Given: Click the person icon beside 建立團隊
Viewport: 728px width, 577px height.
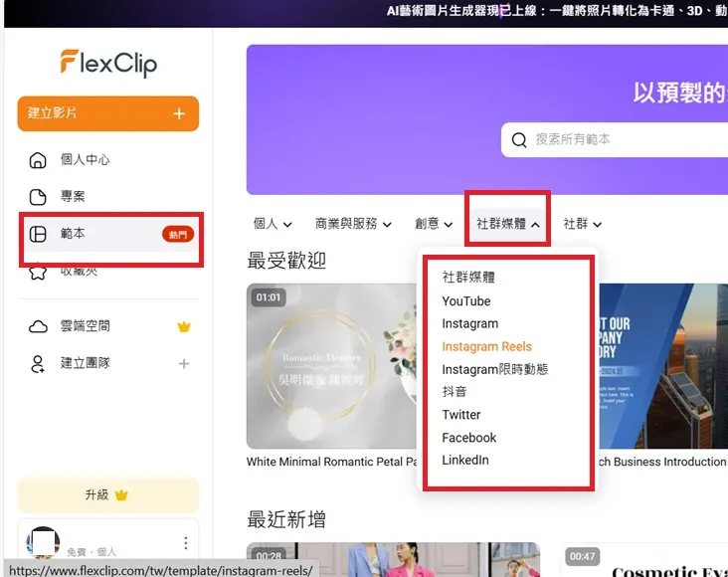Looking at the screenshot, I should click(38, 364).
